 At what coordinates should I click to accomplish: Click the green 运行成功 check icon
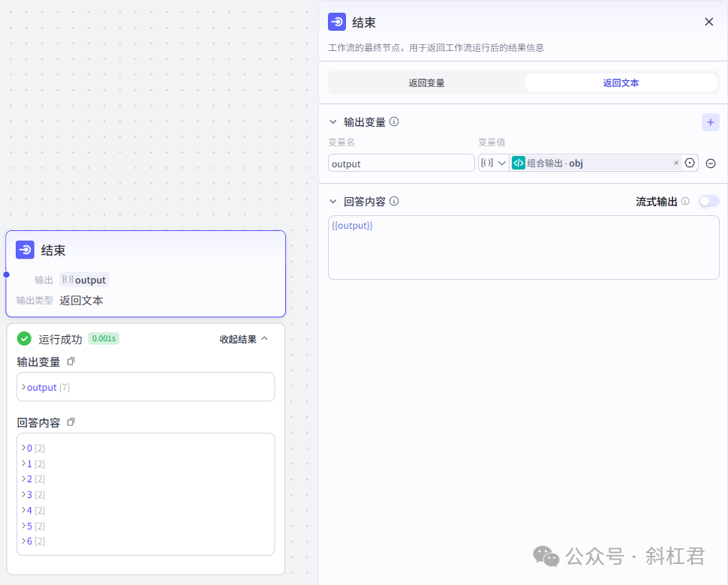coord(24,339)
